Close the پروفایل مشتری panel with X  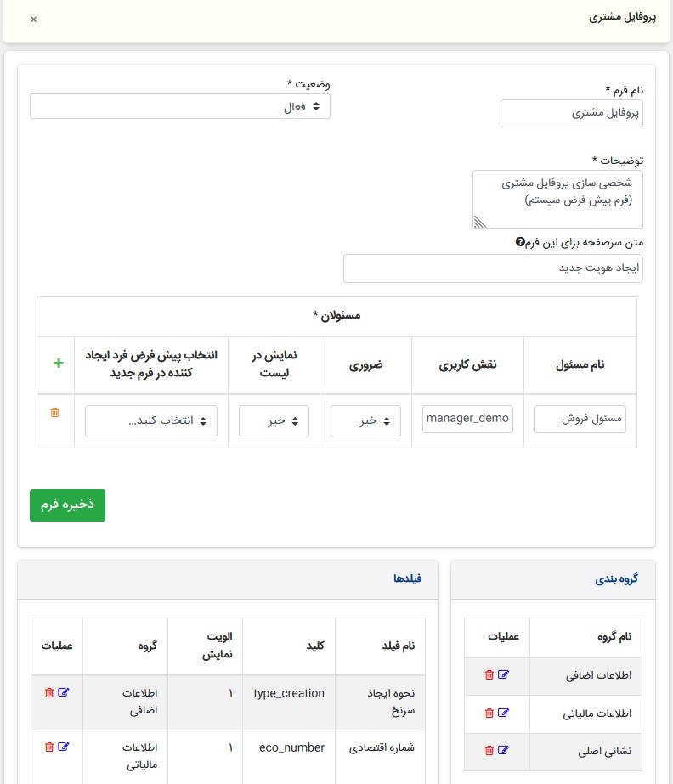tap(34, 19)
